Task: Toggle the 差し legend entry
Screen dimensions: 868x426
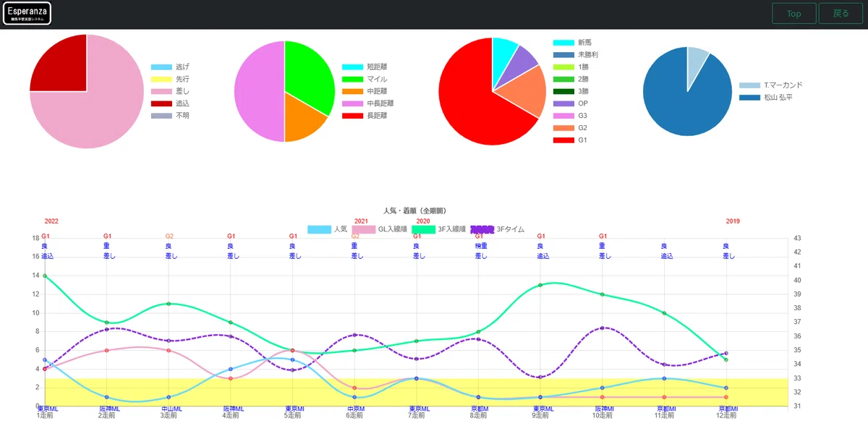Action: (170, 91)
